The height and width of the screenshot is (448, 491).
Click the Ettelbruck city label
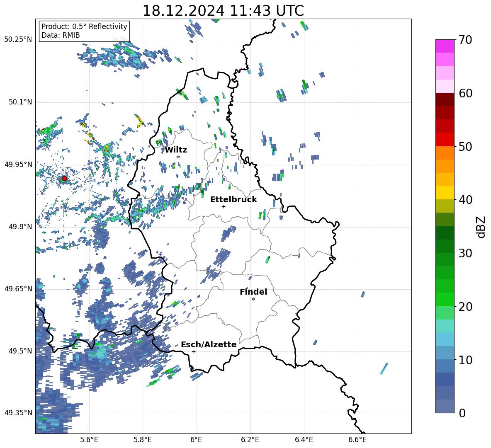click(233, 200)
